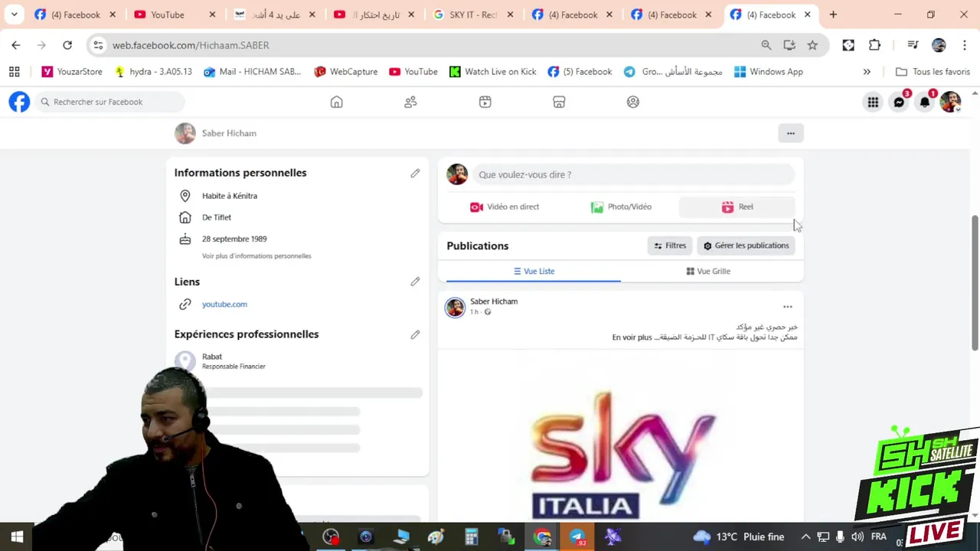Open the Watch Live on Kick bookmark
The height and width of the screenshot is (551, 980).
point(492,72)
